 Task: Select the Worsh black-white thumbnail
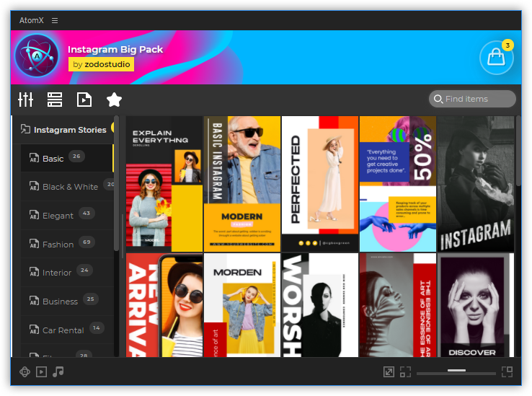pyautogui.click(x=320, y=305)
